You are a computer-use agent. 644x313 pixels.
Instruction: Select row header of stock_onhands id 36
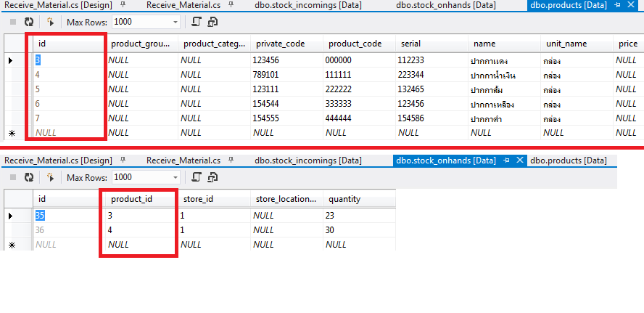tap(11, 230)
